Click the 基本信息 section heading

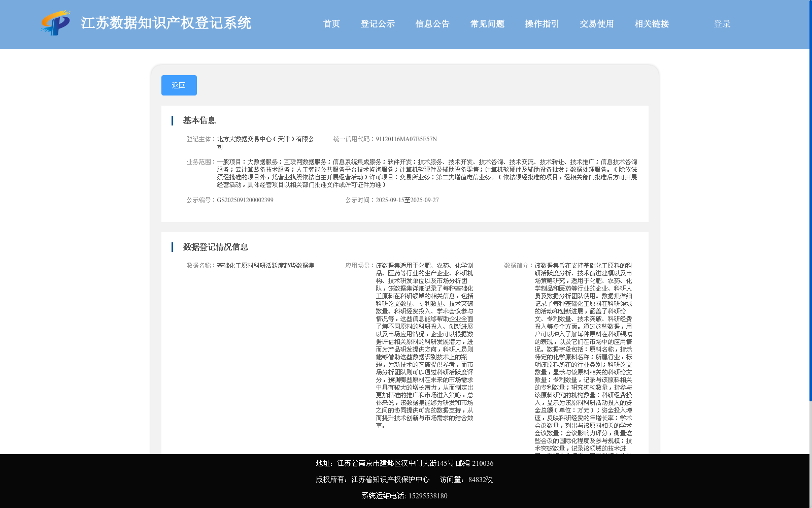(199, 120)
